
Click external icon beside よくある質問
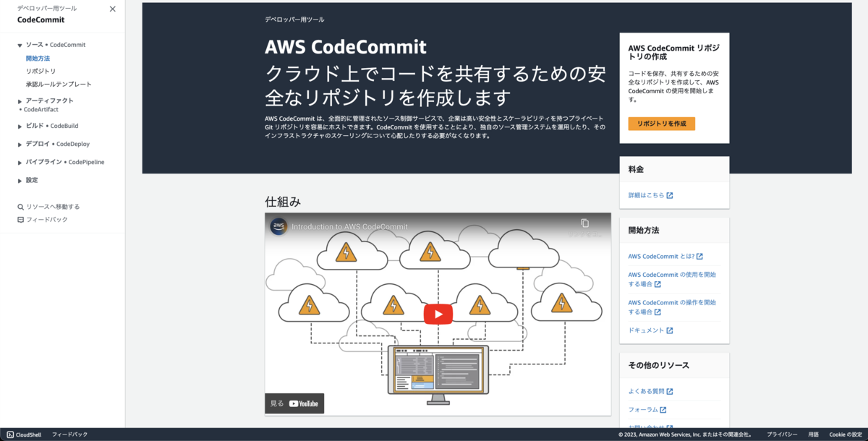point(670,391)
